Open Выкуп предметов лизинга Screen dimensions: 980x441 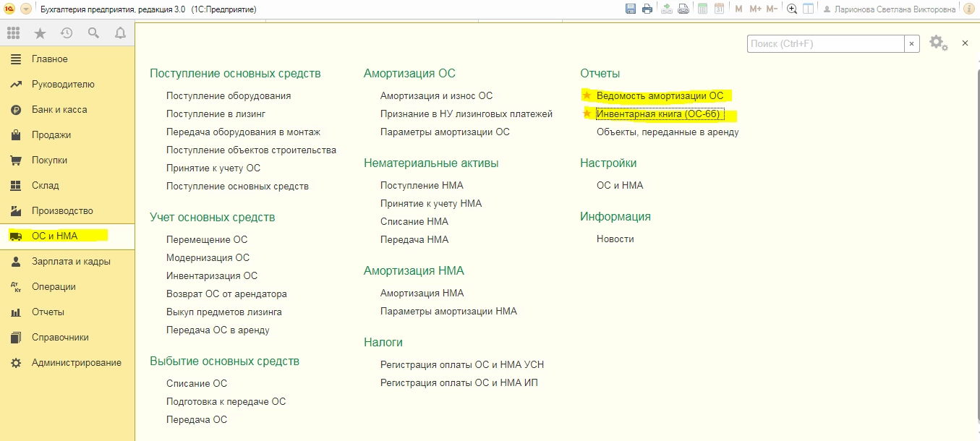pos(224,312)
